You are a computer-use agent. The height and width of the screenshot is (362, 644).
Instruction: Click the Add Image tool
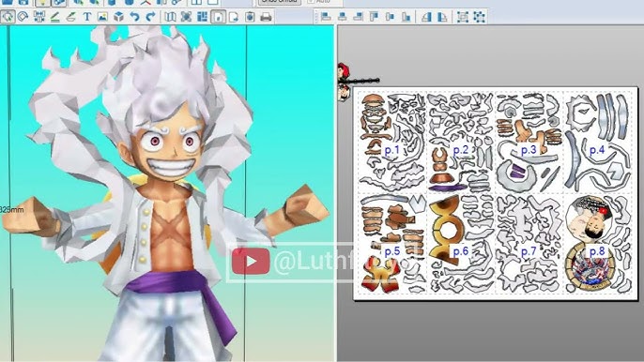click(102, 17)
